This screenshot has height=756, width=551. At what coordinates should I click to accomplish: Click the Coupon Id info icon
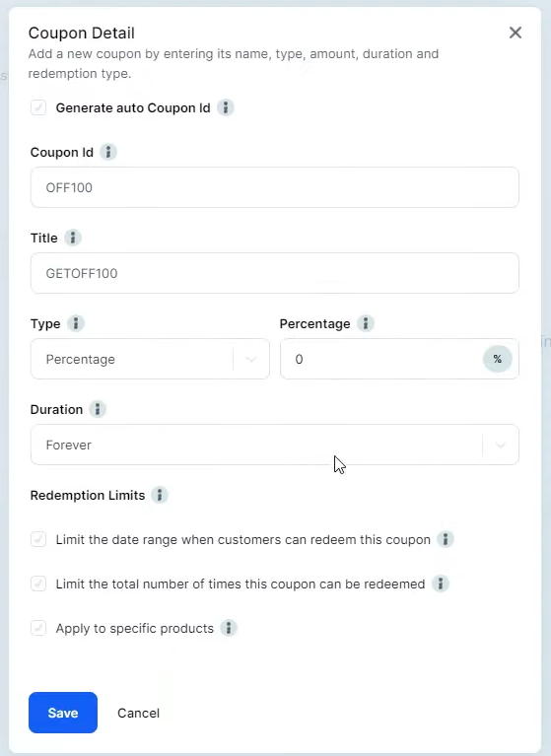(108, 152)
